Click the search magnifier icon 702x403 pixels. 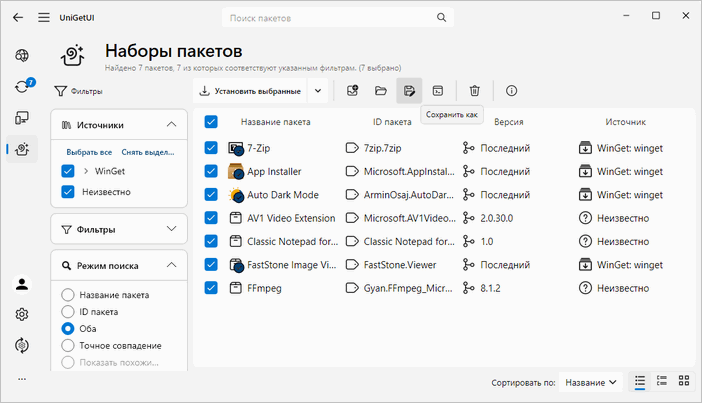tap(441, 17)
